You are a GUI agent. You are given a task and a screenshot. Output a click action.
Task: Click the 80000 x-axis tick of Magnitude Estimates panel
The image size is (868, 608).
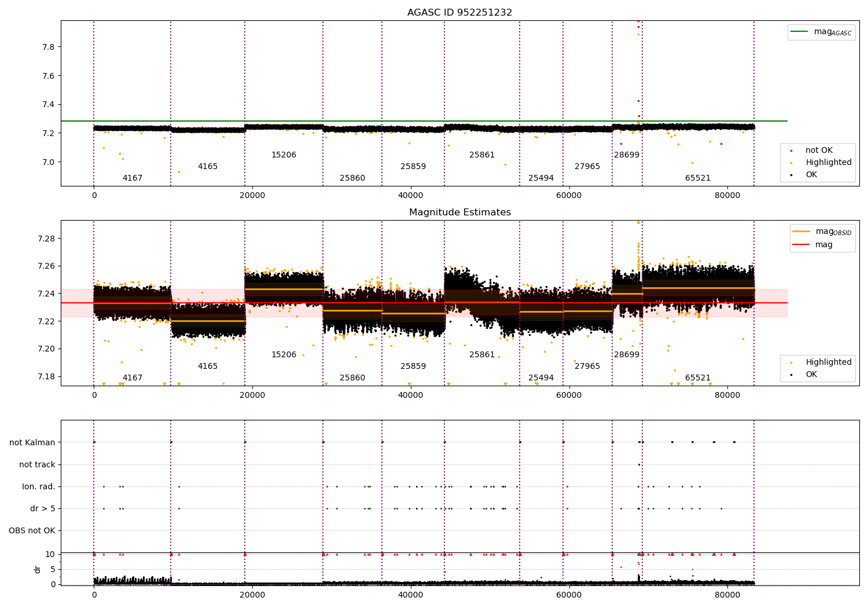(x=727, y=395)
